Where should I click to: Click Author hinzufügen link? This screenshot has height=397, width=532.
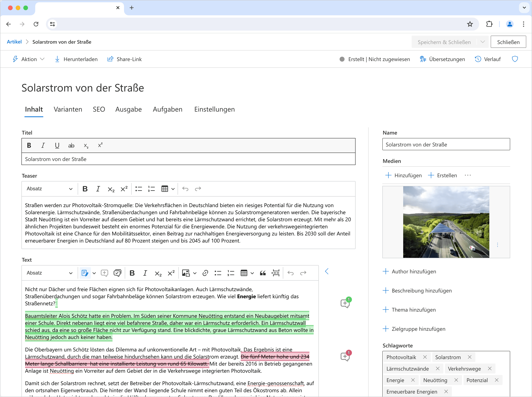point(413,272)
